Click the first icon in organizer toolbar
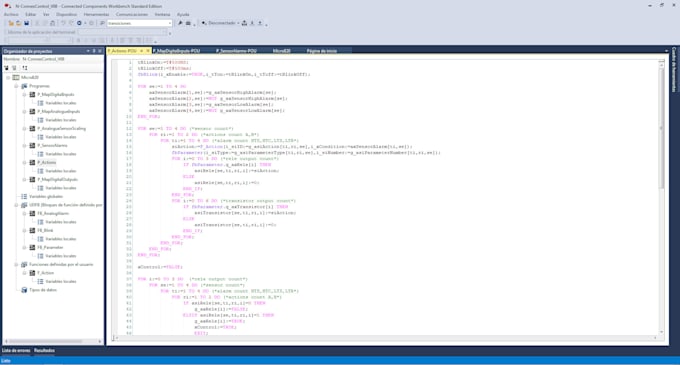 [7, 68]
